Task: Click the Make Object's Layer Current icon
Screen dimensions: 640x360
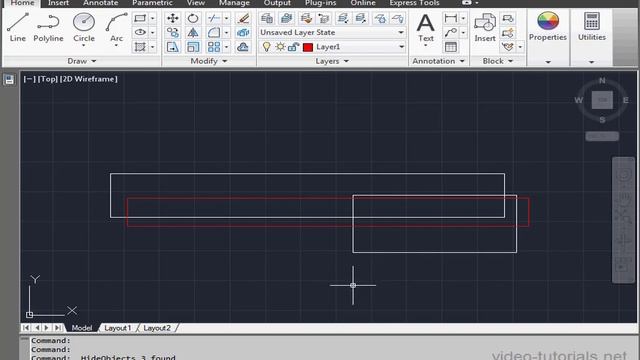Action: (x=286, y=18)
